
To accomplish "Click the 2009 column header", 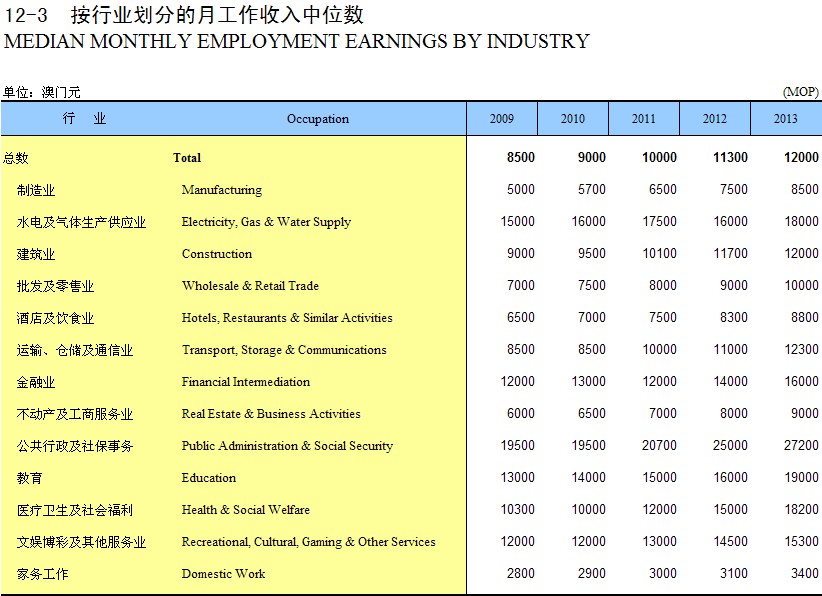I will click(502, 119).
